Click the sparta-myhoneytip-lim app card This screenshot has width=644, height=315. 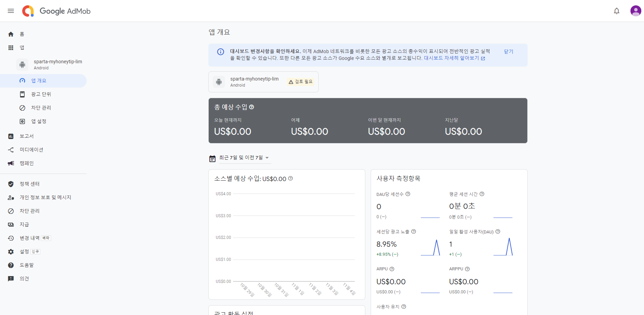coord(263,82)
